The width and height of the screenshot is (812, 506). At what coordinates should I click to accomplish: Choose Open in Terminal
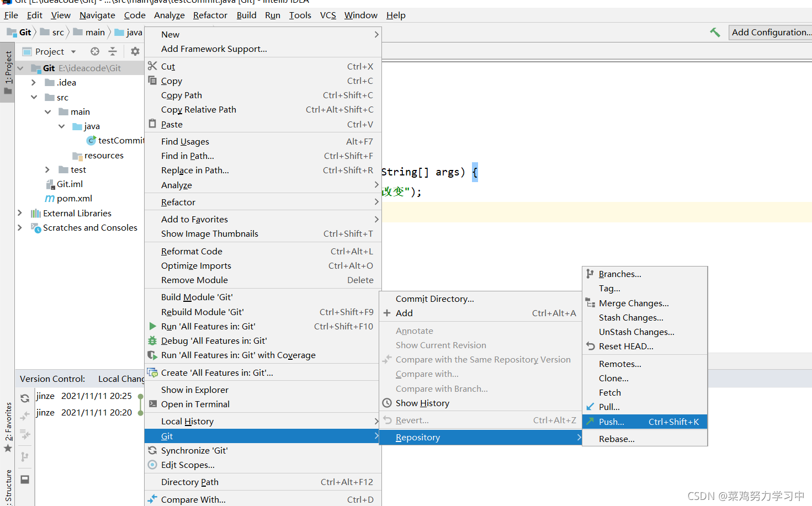click(263, 404)
